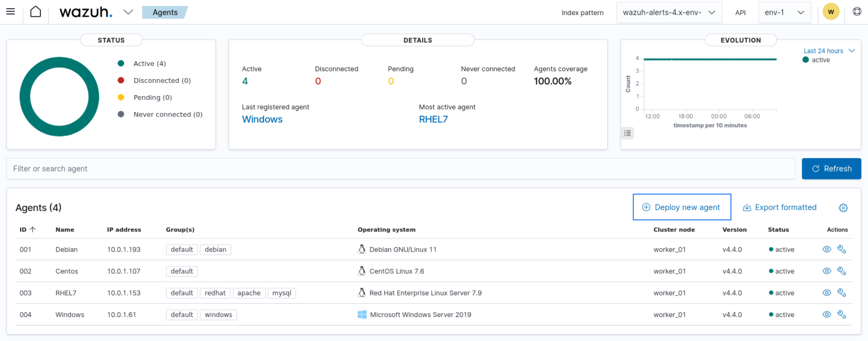Click Linux icon for CentOS Linux 7.6
This screenshot has width=868, height=341.
point(362,271)
